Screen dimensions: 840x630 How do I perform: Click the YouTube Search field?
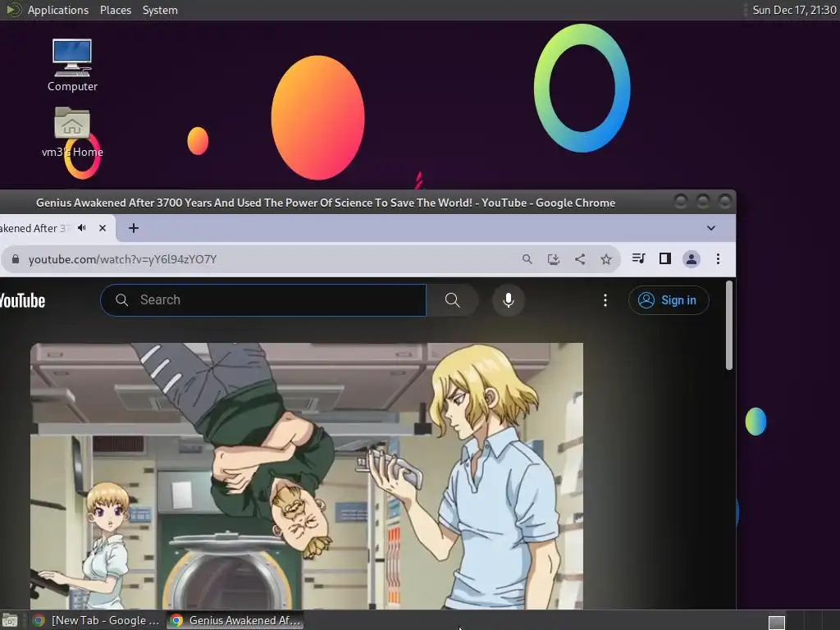pyautogui.click(x=263, y=300)
